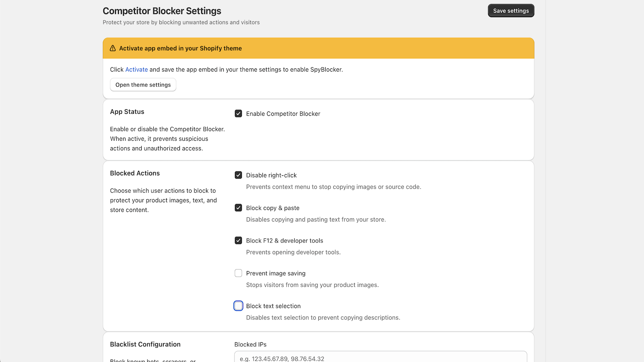Viewport: 644px width, 362px height.
Task: Click the Block text selection label
Action: (273, 306)
